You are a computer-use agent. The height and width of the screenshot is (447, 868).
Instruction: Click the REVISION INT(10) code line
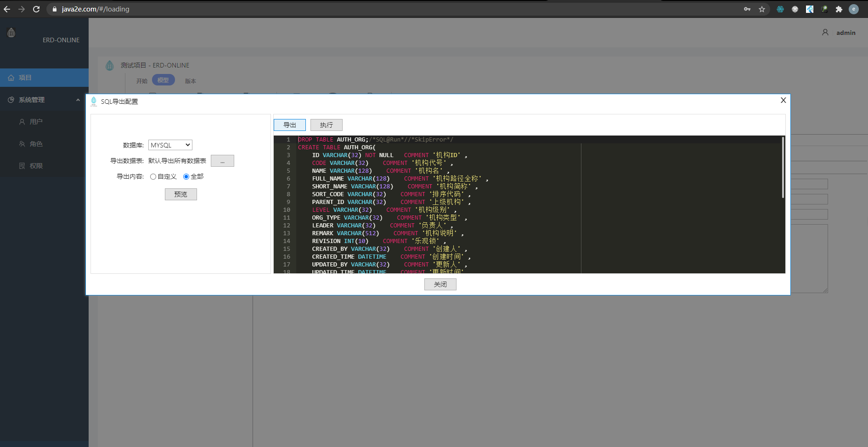[379, 241]
